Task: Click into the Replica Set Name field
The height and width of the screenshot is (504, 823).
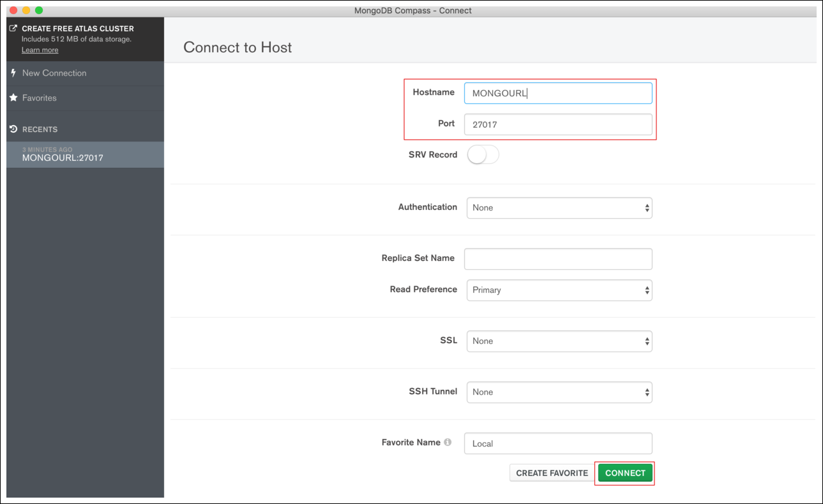Action: (x=558, y=259)
